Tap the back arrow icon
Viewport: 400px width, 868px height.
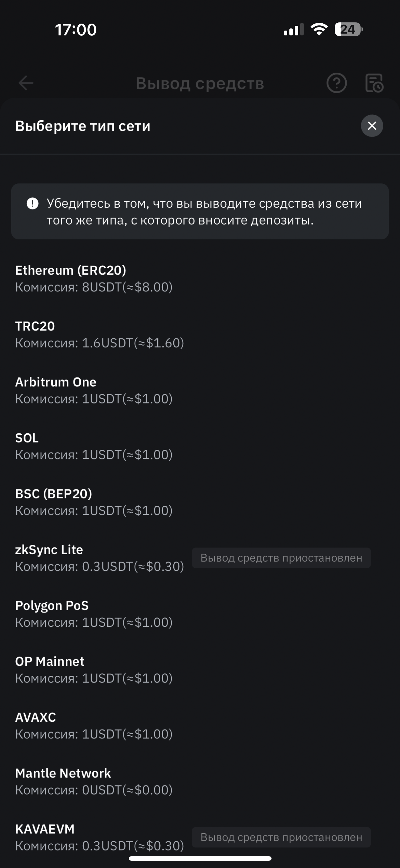[x=26, y=83]
